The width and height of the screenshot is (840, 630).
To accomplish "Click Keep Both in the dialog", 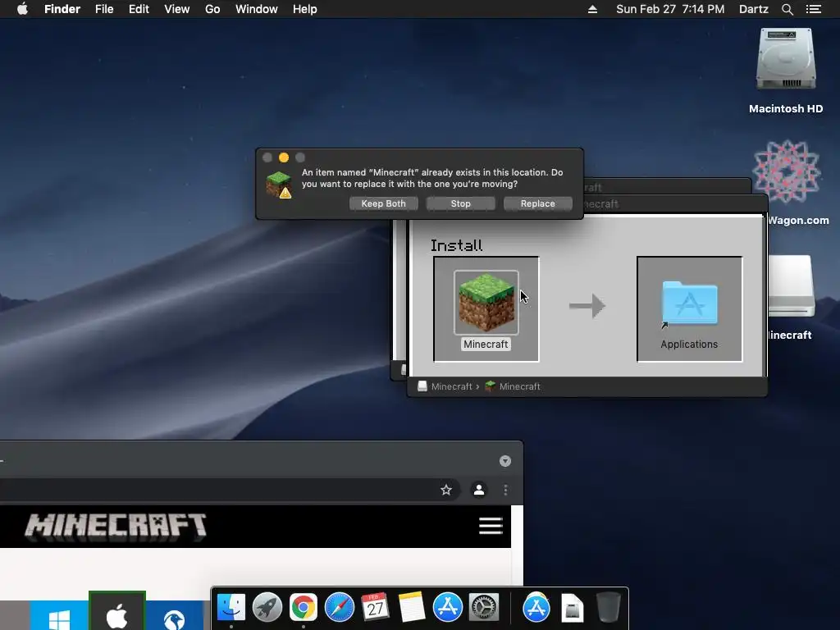I will [384, 203].
